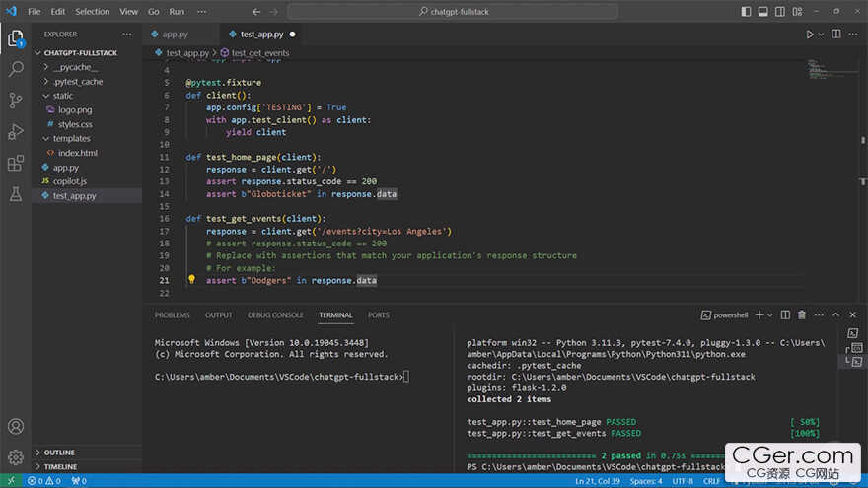Open the View menu

[x=129, y=12]
